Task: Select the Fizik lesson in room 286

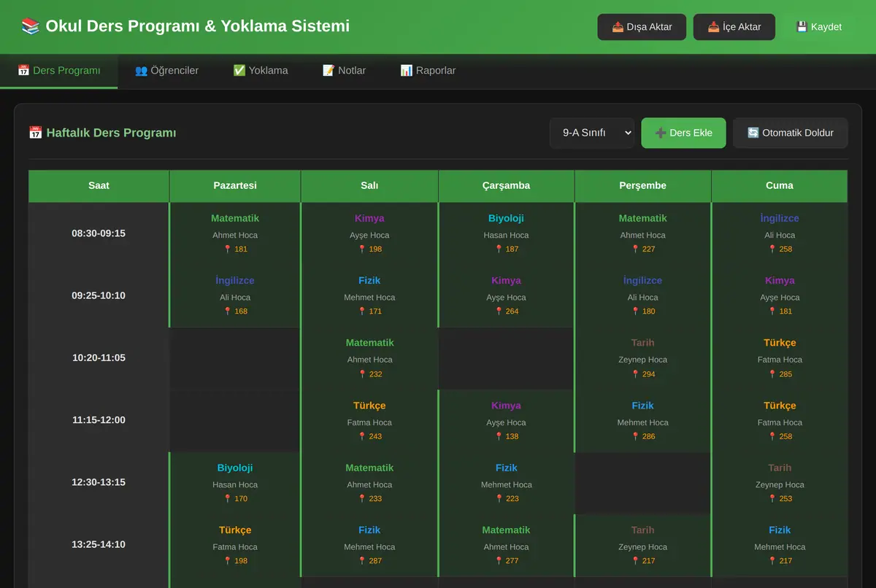Action: tap(643, 421)
